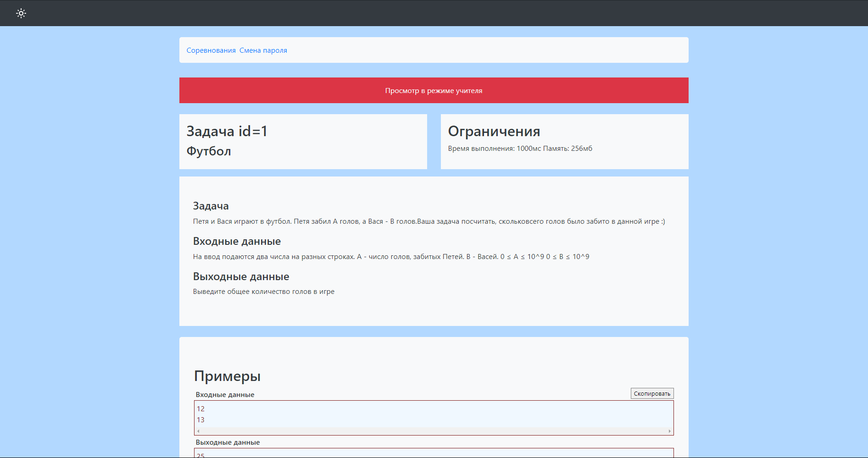This screenshot has width=868, height=458.
Task: Select the Задача id=1 heading
Action: [x=227, y=131]
